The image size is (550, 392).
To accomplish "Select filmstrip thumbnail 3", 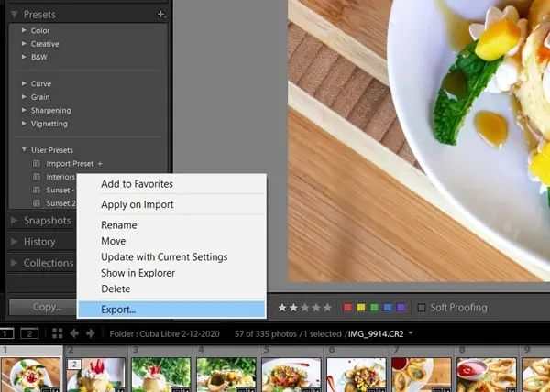I will point(161,375).
